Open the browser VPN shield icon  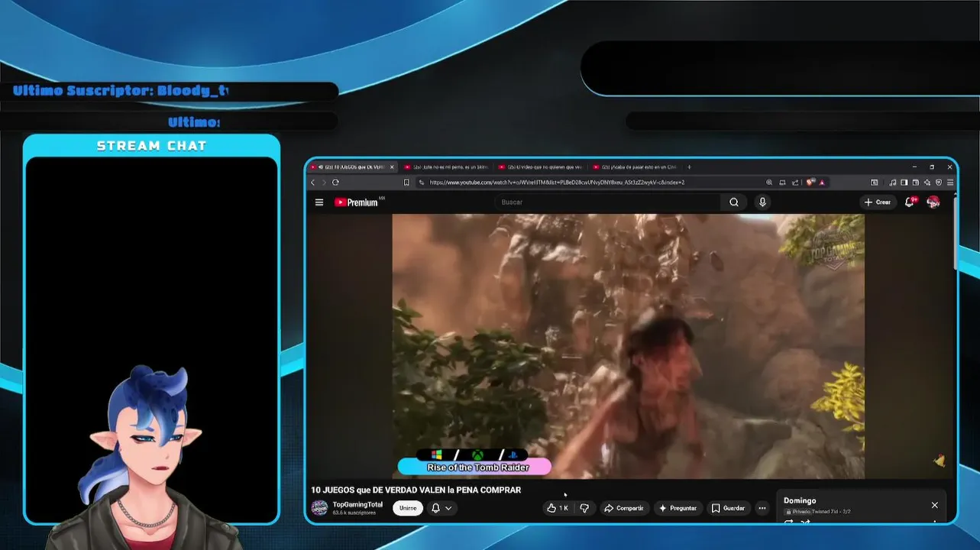click(939, 183)
